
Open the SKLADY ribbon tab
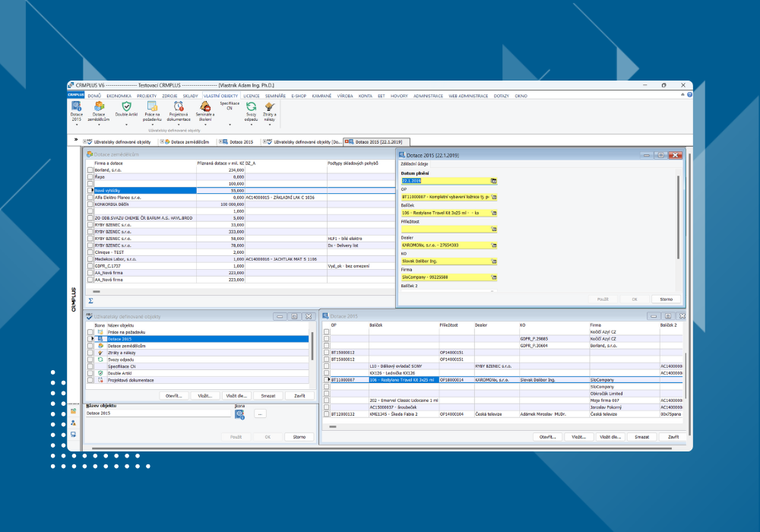point(191,96)
